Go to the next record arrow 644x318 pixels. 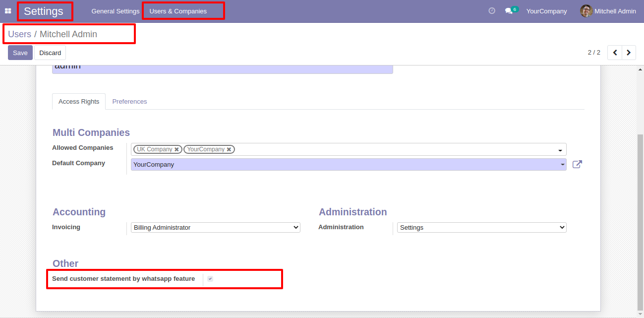[629, 53]
